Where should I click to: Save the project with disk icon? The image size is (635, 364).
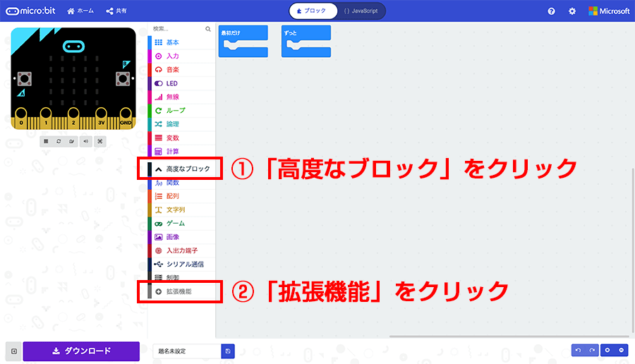(x=228, y=351)
